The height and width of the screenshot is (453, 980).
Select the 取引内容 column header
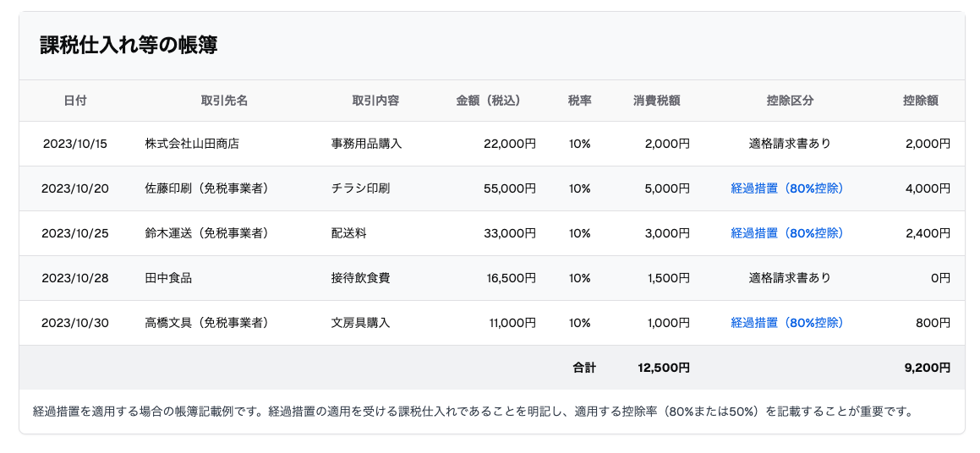tap(375, 101)
